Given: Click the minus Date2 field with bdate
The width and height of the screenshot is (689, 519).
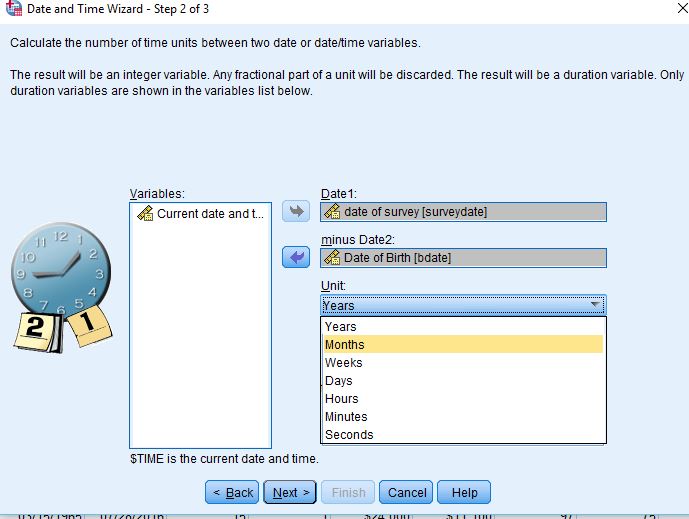Looking at the screenshot, I should pos(464,258).
